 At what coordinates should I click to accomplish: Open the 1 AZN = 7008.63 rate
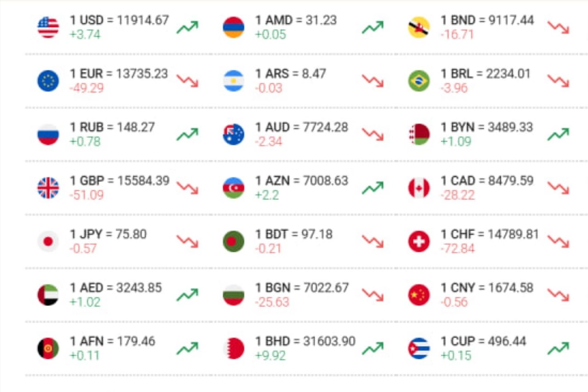click(302, 181)
